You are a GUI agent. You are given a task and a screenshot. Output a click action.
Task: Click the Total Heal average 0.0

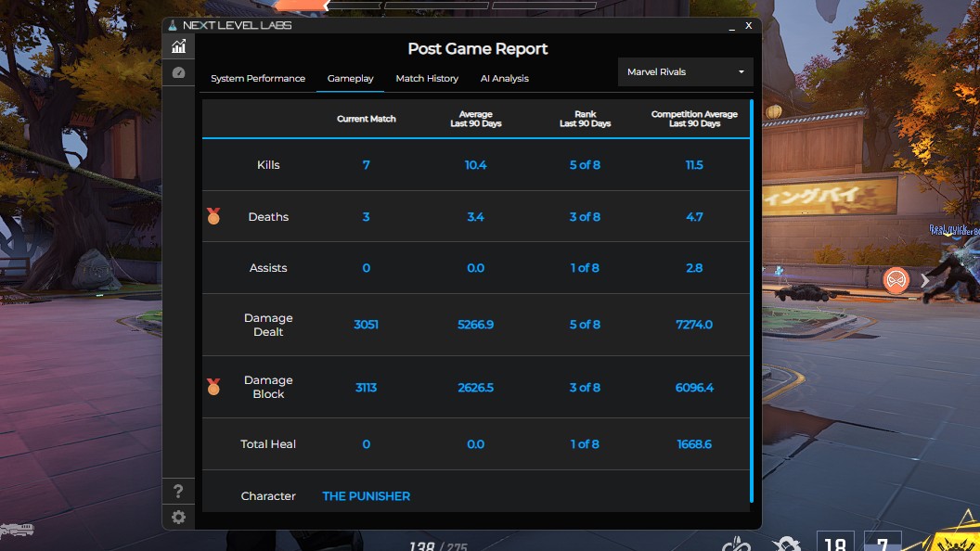tap(476, 444)
